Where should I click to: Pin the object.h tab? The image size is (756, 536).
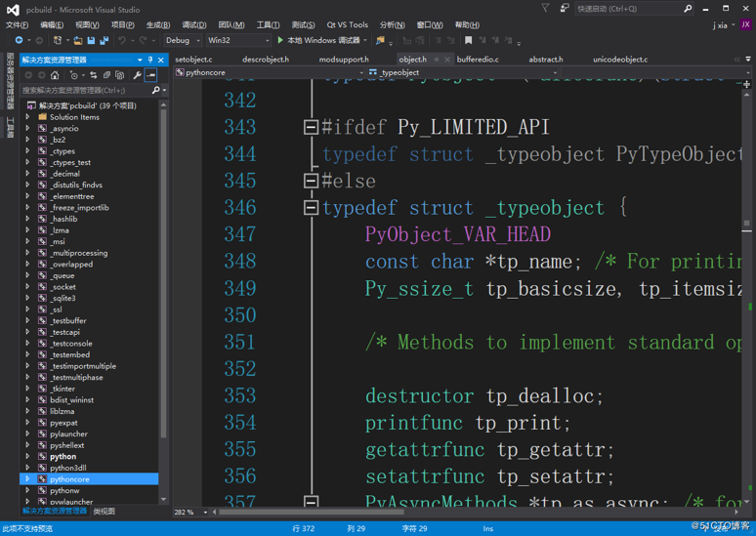click(437, 60)
